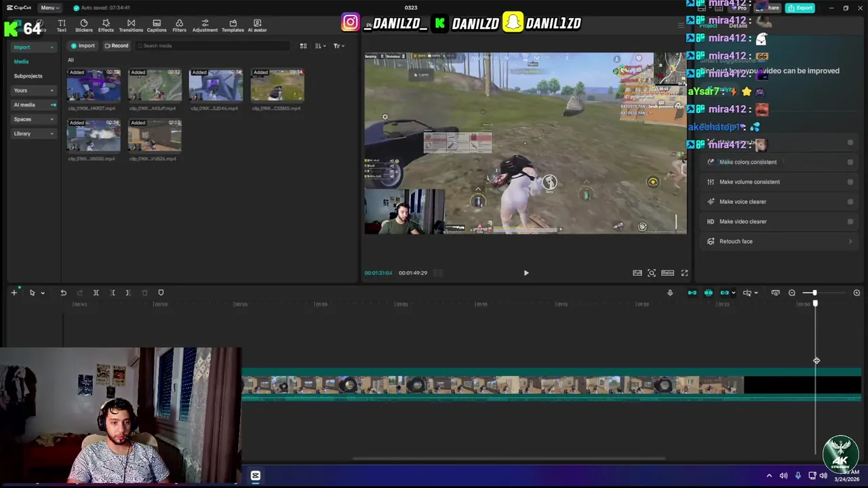Delete the selected timeline clip

coord(144,293)
